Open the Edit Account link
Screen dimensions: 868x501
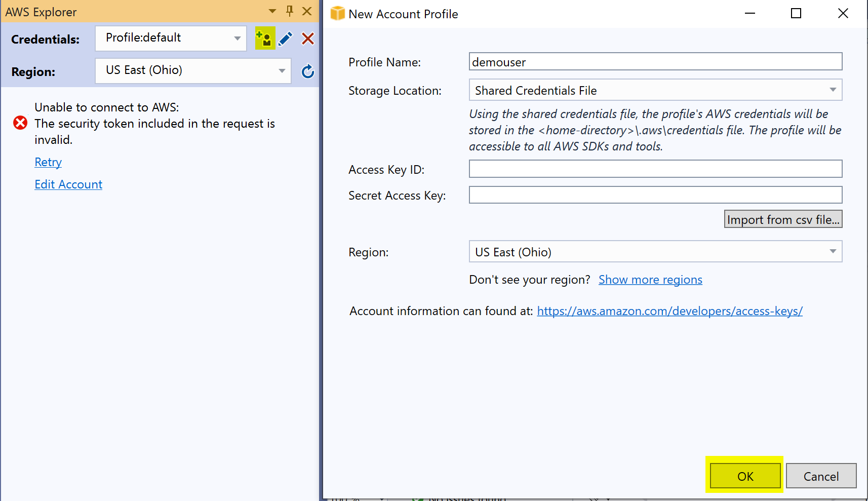[68, 184]
